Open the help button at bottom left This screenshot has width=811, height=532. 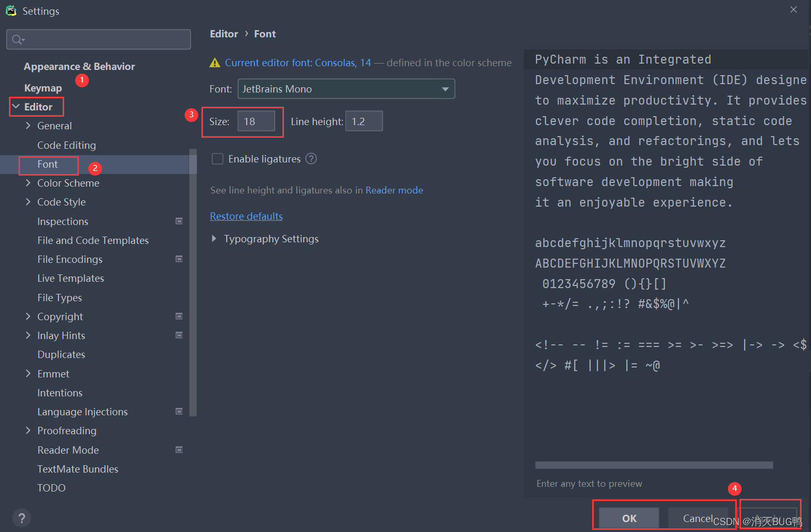click(x=22, y=518)
